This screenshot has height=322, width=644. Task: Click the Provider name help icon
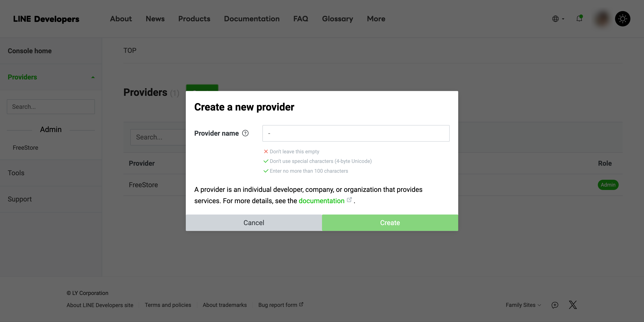pos(245,133)
